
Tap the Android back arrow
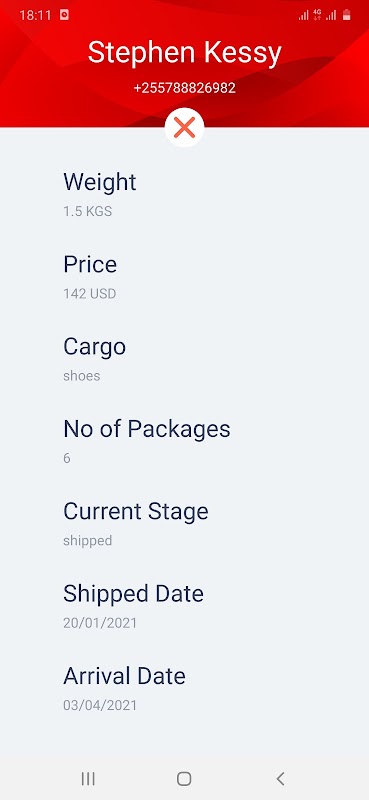click(x=280, y=778)
